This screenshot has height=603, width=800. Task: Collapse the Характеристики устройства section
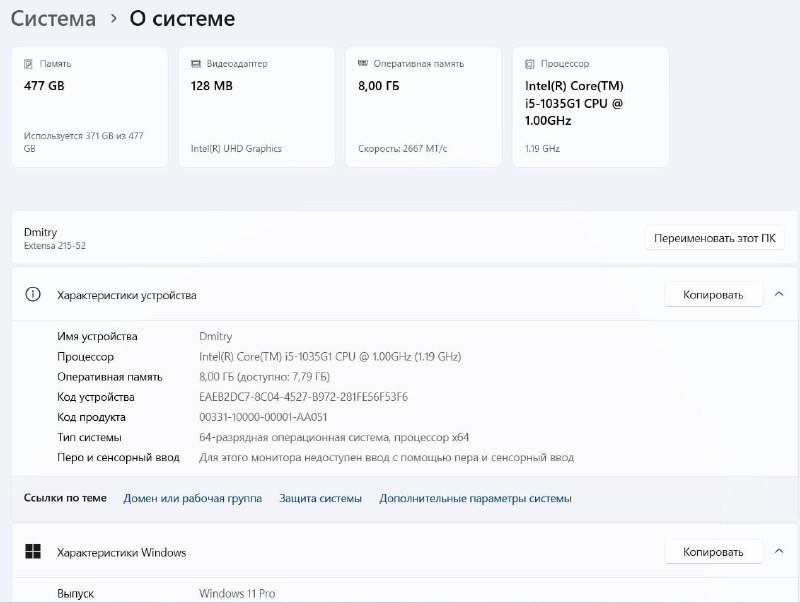tap(778, 294)
